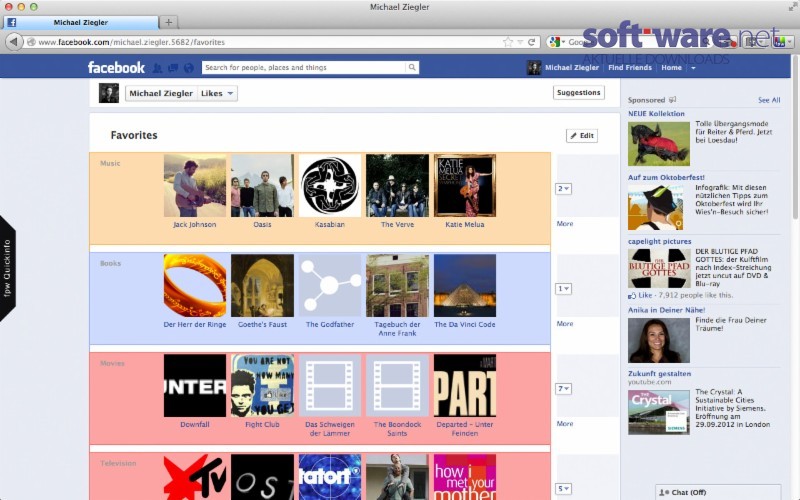Click the search magnifier button
This screenshot has height=500, width=800.
tap(412, 67)
